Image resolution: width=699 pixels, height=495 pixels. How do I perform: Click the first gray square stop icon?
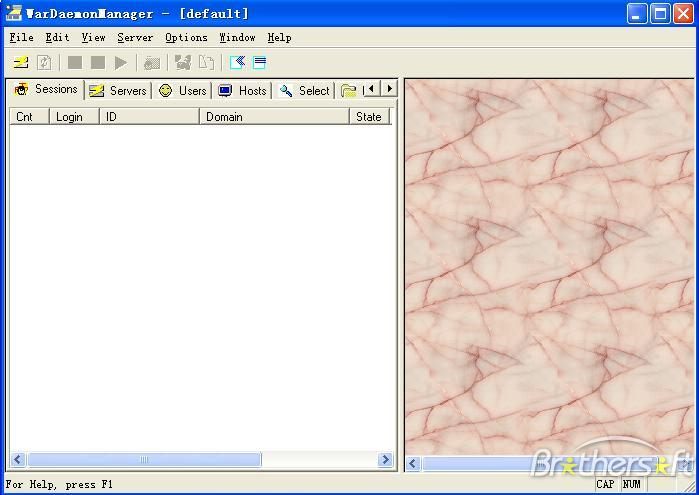tap(75, 62)
